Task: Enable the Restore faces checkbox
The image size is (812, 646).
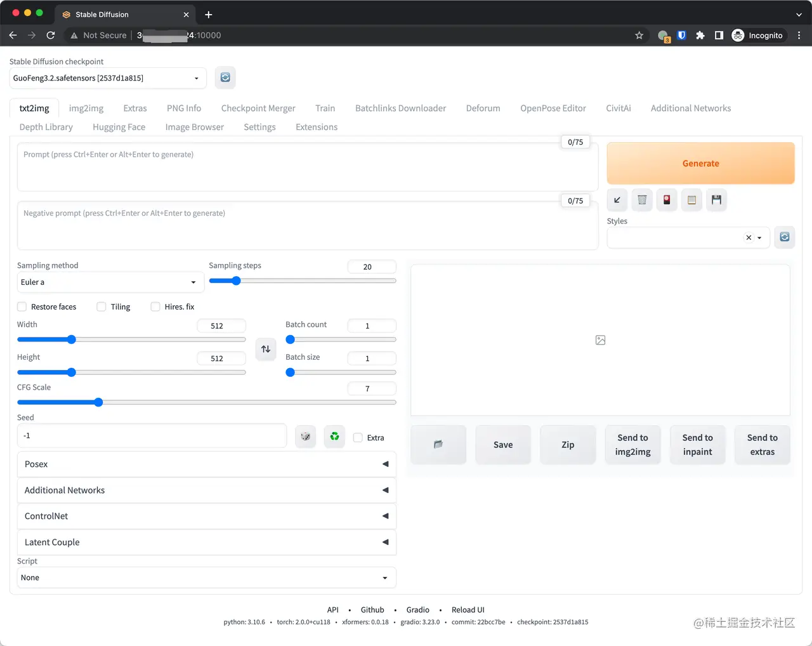Action: coord(22,307)
